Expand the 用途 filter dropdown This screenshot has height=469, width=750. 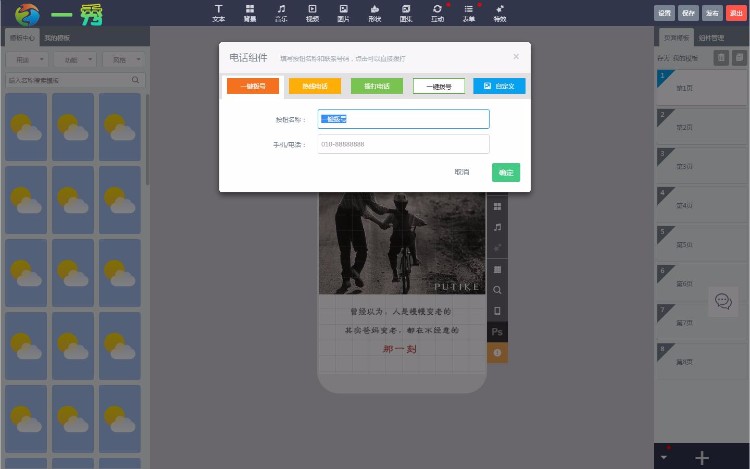27,60
